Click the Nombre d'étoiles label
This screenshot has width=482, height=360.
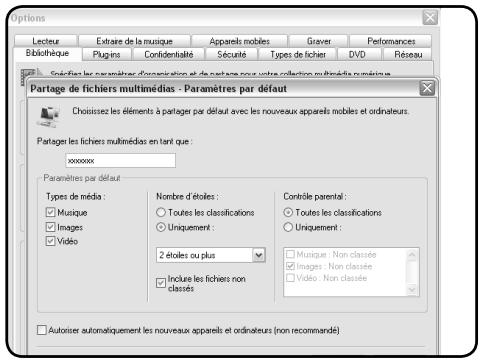click(x=187, y=196)
